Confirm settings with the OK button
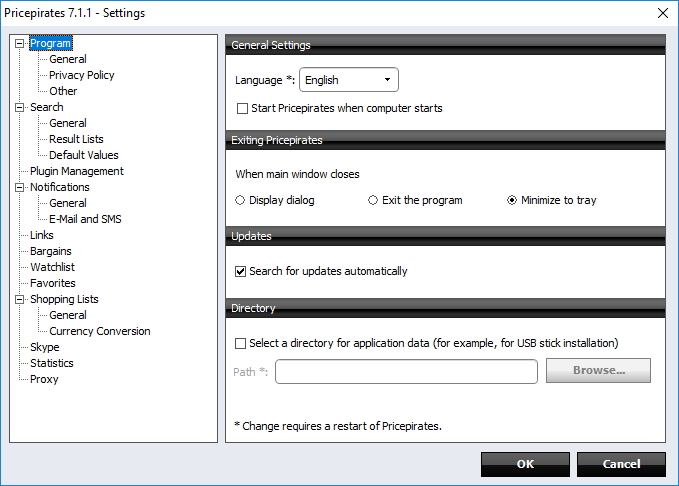The width and height of the screenshot is (679, 486). tap(525, 464)
